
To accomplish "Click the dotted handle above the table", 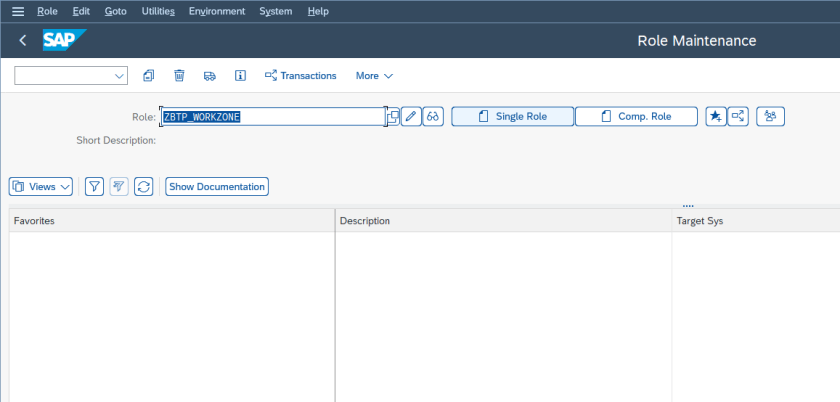I will click(688, 206).
